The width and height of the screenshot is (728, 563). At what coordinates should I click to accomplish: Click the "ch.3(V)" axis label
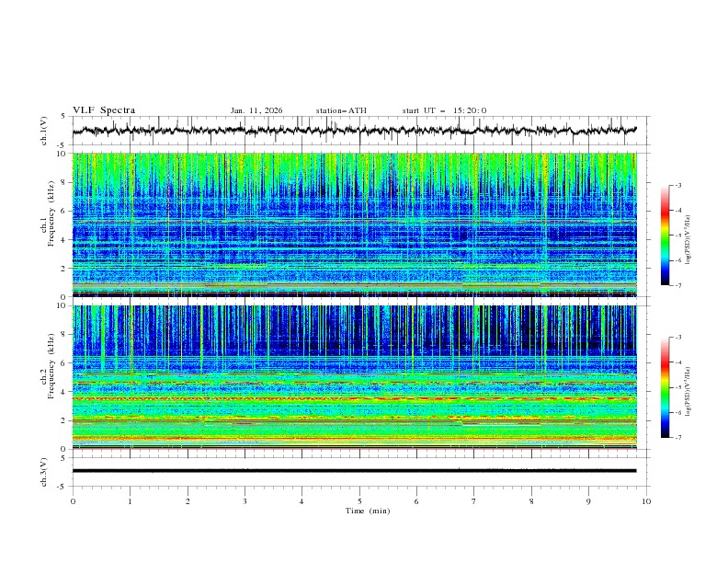coord(44,472)
